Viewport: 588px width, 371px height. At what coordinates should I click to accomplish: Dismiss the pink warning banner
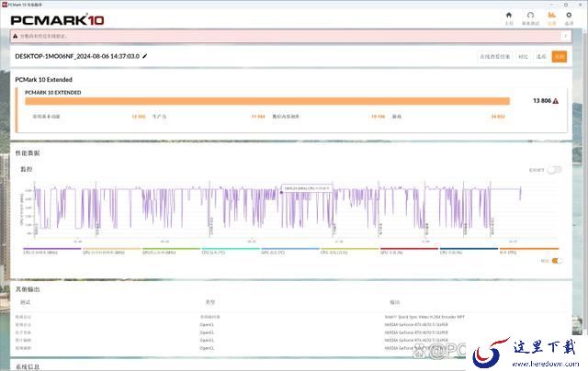coord(565,36)
